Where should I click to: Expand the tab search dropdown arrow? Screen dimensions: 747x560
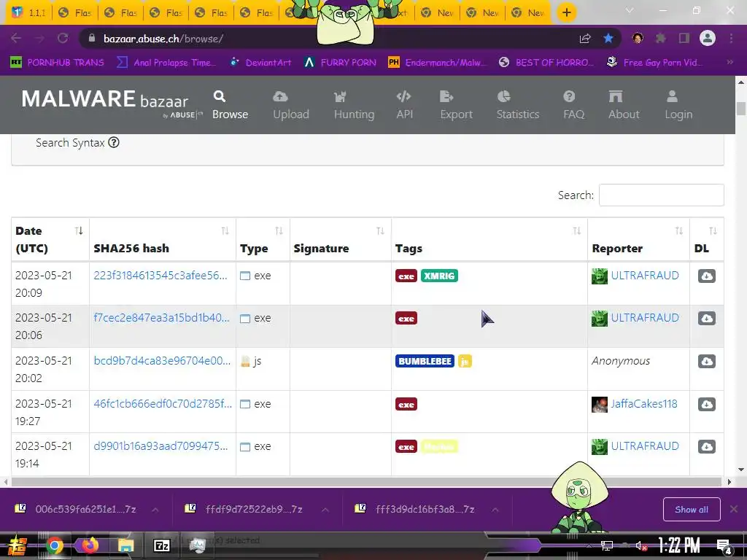pyautogui.click(x=630, y=10)
